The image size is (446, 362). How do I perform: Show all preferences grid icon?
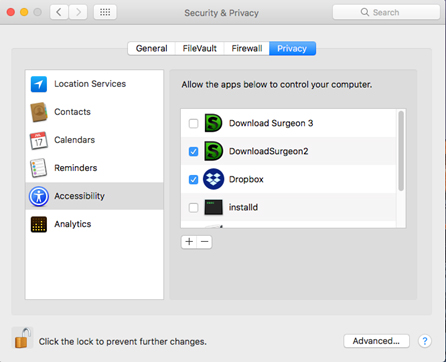tap(105, 13)
